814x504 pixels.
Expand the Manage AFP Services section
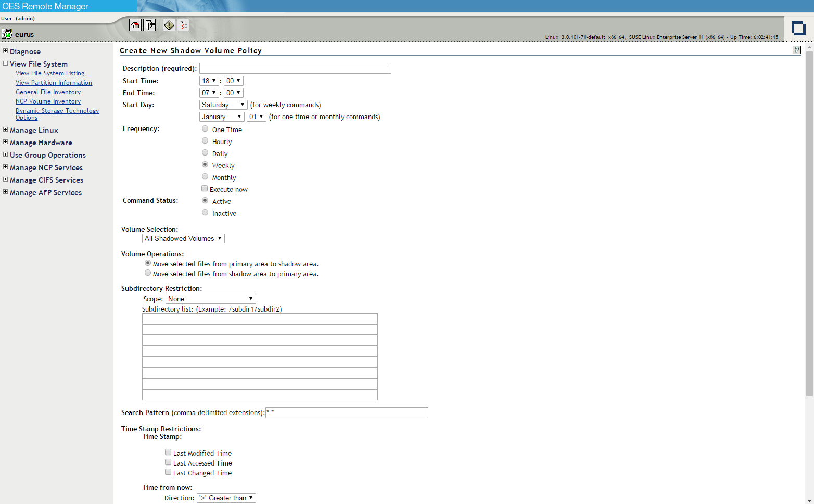tap(5, 192)
